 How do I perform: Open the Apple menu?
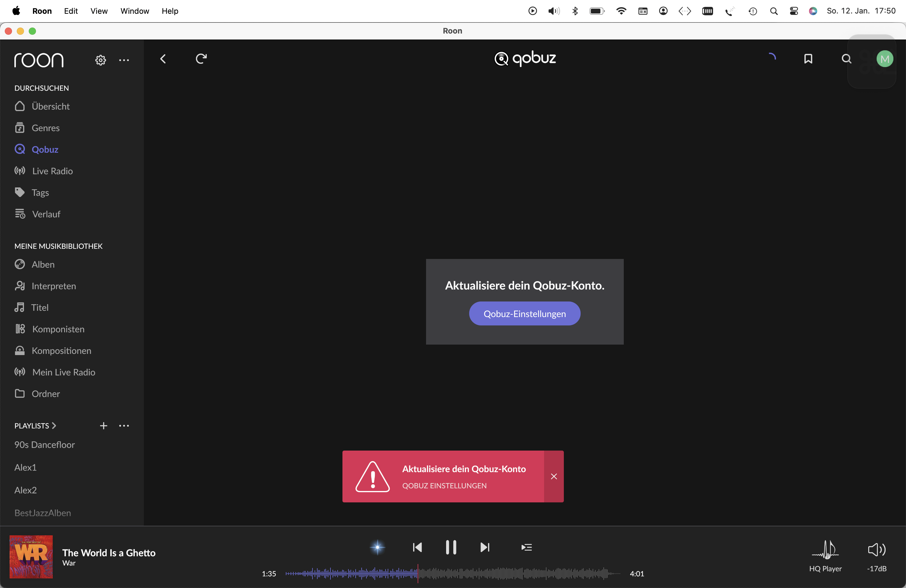pos(16,11)
